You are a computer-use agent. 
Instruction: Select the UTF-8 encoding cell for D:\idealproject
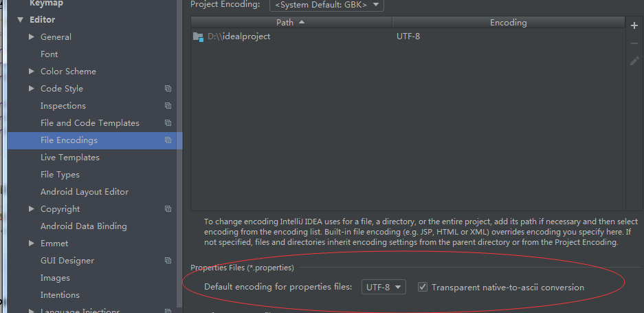408,36
